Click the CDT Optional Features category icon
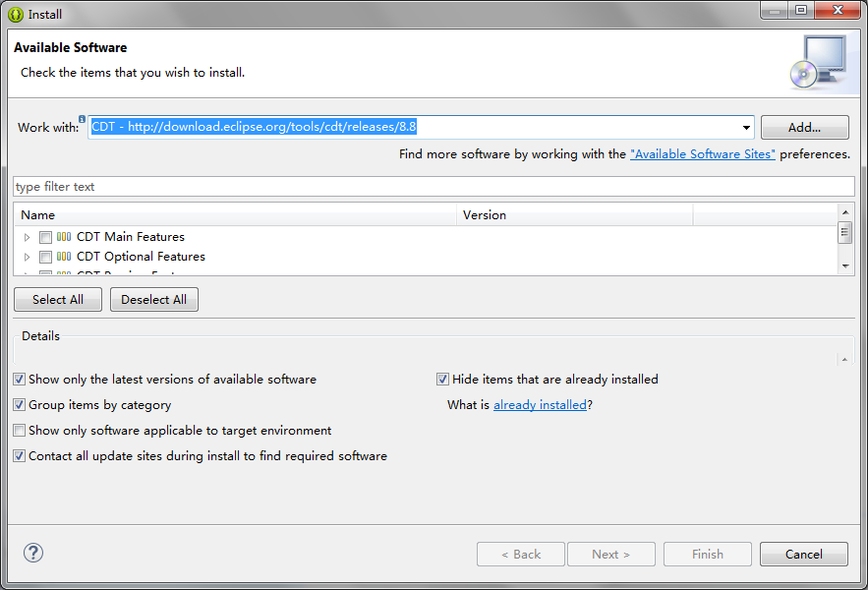Viewport: 868px width, 590px height. pyautogui.click(x=64, y=256)
